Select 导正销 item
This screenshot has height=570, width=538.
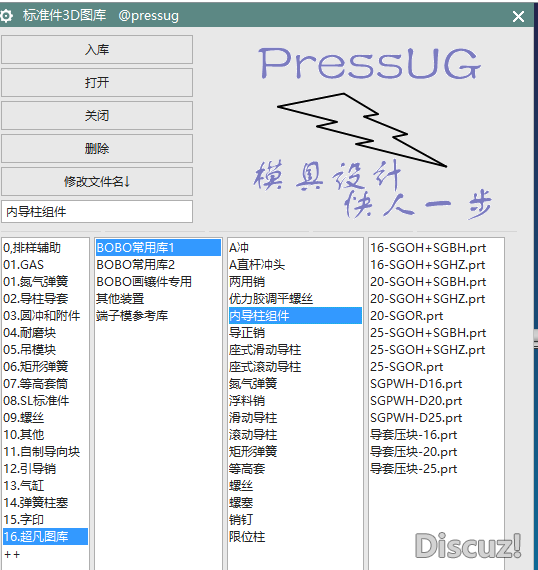(295, 333)
